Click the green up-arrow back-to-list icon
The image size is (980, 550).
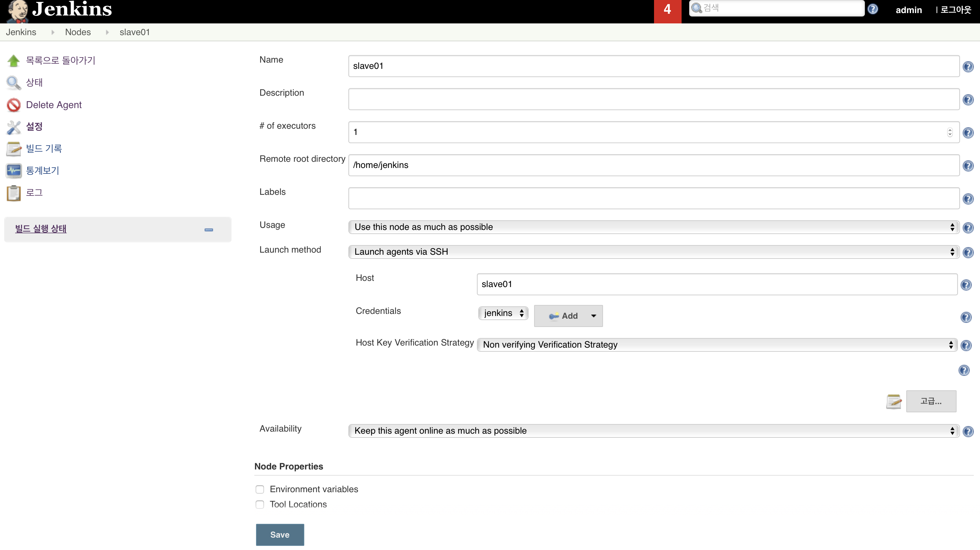pyautogui.click(x=14, y=61)
